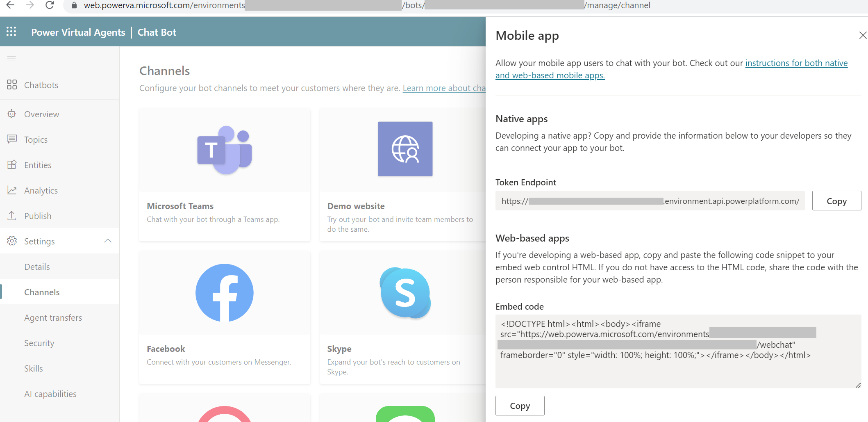Collapse the Settings section chevron
The width and height of the screenshot is (868, 422).
point(108,240)
